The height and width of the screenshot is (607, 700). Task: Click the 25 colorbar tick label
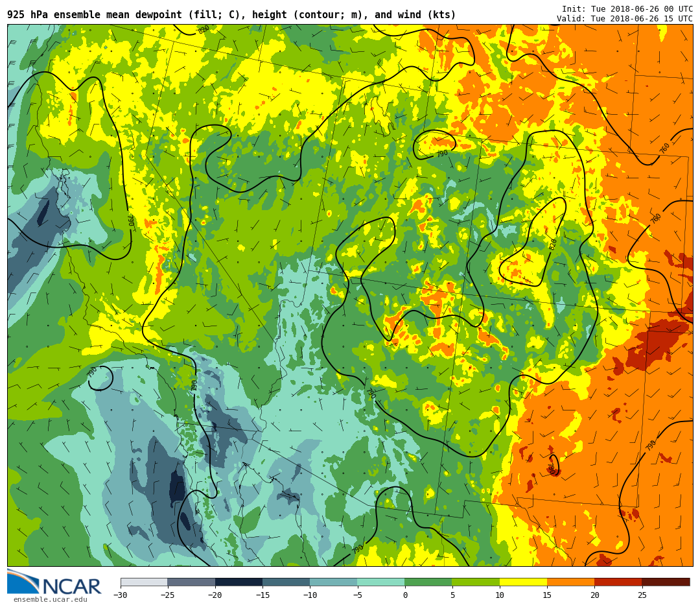pos(642,595)
